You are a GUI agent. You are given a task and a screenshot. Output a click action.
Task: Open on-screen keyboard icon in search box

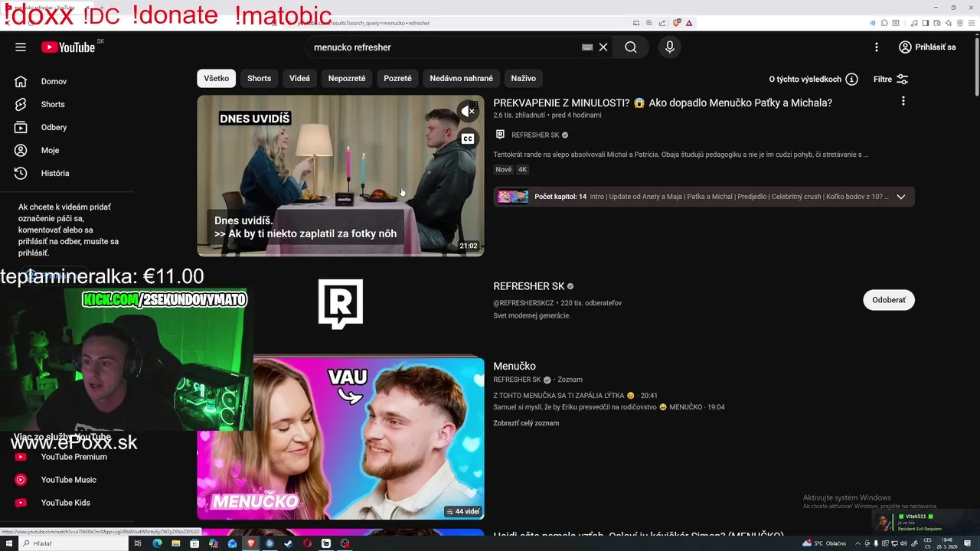[x=587, y=47]
